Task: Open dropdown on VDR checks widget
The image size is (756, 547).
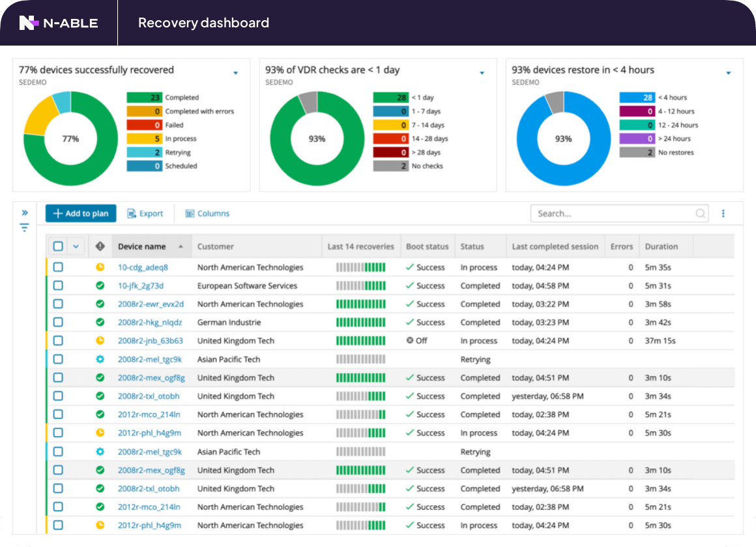Action: click(482, 73)
